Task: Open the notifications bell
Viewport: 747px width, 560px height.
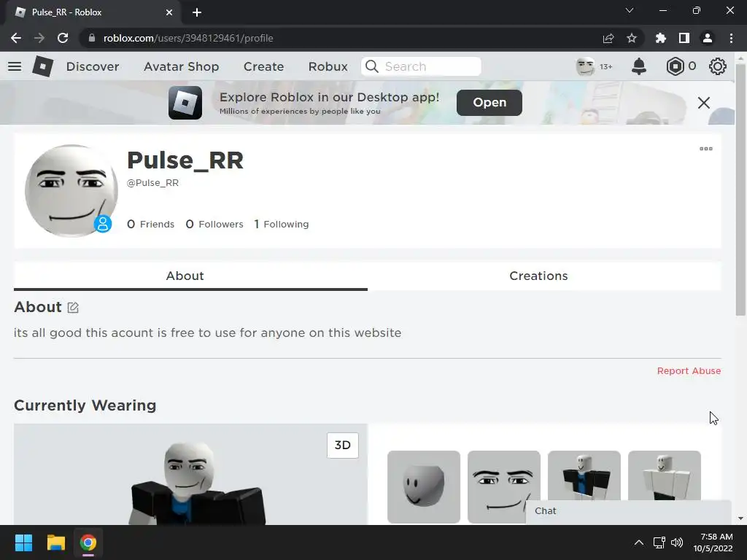Action: pos(639,66)
